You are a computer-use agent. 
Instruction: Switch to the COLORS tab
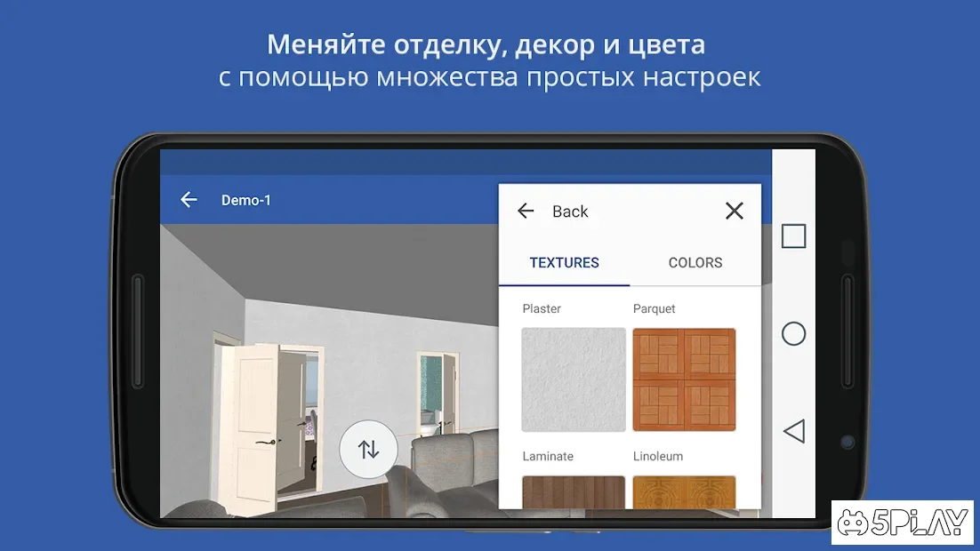pos(695,262)
